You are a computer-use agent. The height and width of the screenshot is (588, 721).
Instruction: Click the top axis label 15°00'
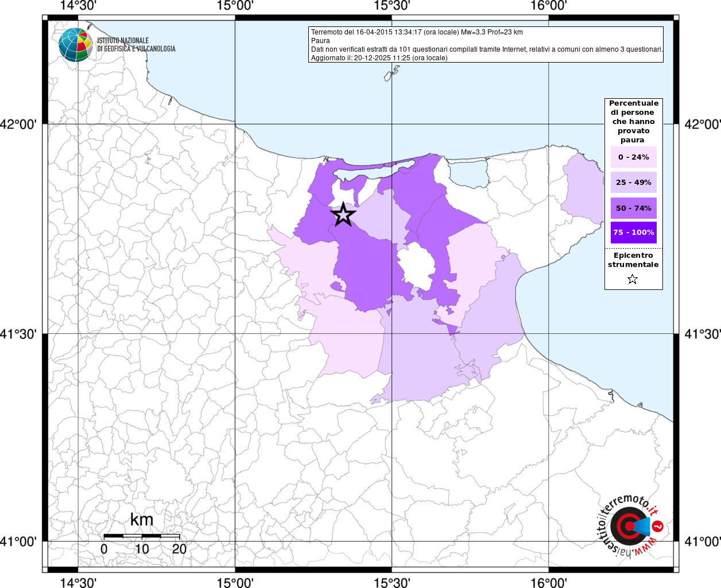pyautogui.click(x=235, y=6)
